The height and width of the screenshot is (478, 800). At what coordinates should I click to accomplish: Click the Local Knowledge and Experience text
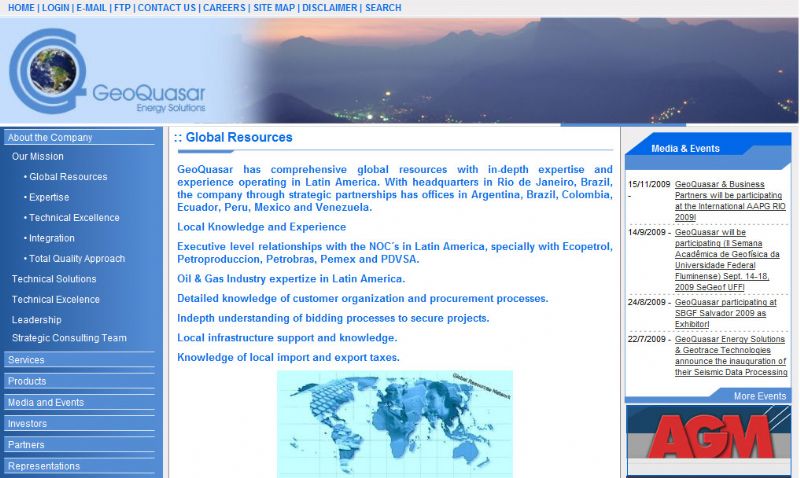261,227
